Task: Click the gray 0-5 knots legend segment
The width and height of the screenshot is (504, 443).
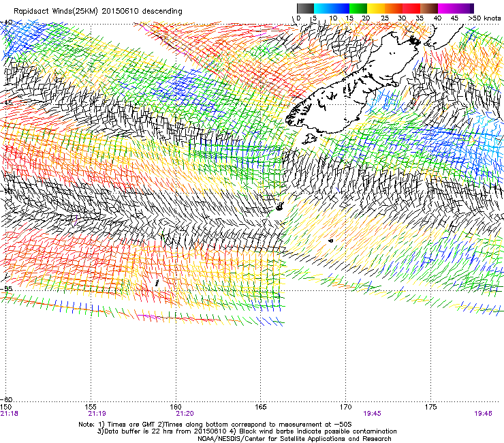Action: click(305, 8)
